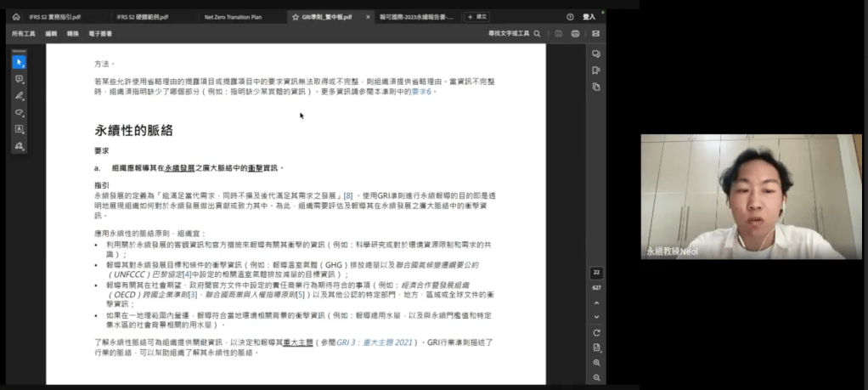Image resolution: width=868 pixels, height=390 pixels.
Task: Go to previous page with up chevron
Action: 596,303
